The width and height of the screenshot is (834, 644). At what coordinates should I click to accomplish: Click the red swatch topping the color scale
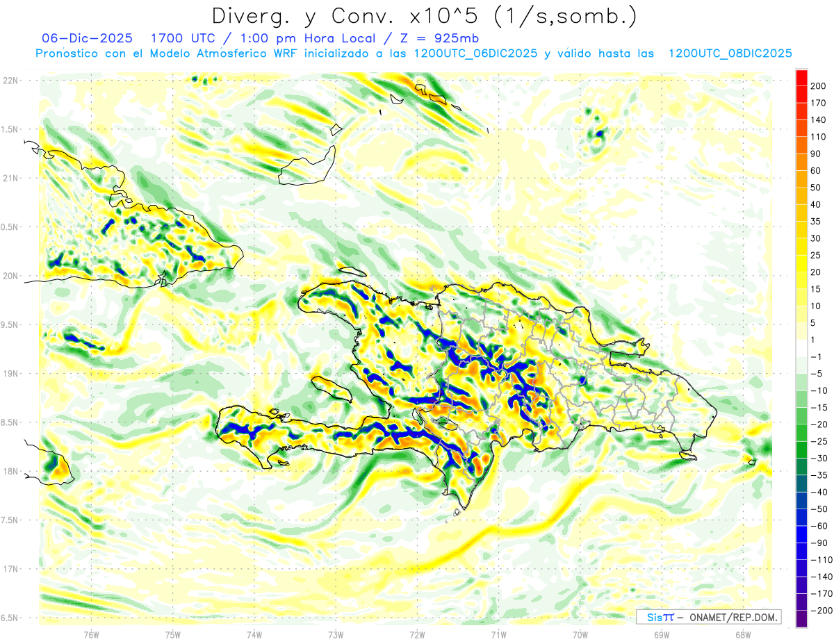pyautogui.click(x=801, y=77)
